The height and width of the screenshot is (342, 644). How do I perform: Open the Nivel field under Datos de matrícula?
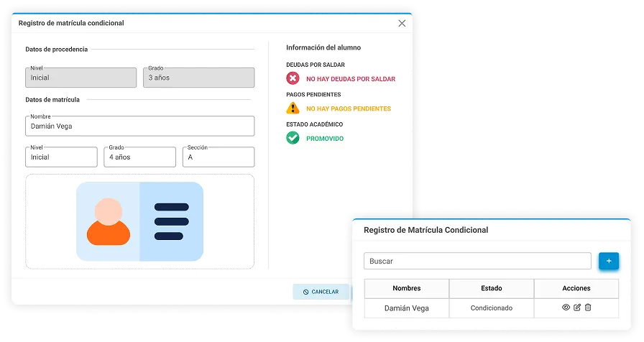[61, 157]
